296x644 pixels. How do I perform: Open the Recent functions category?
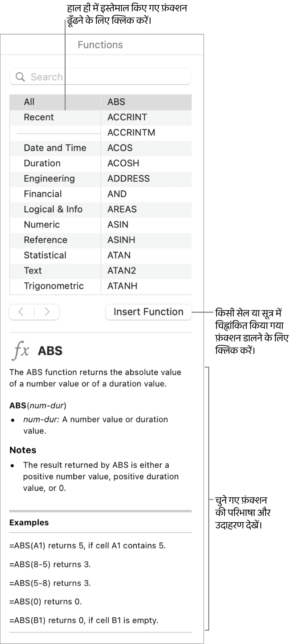39,117
